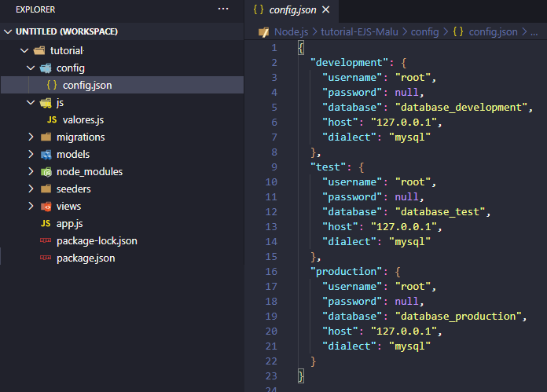
Task: Open the Explorer more actions ellipsis
Action: click(223, 9)
